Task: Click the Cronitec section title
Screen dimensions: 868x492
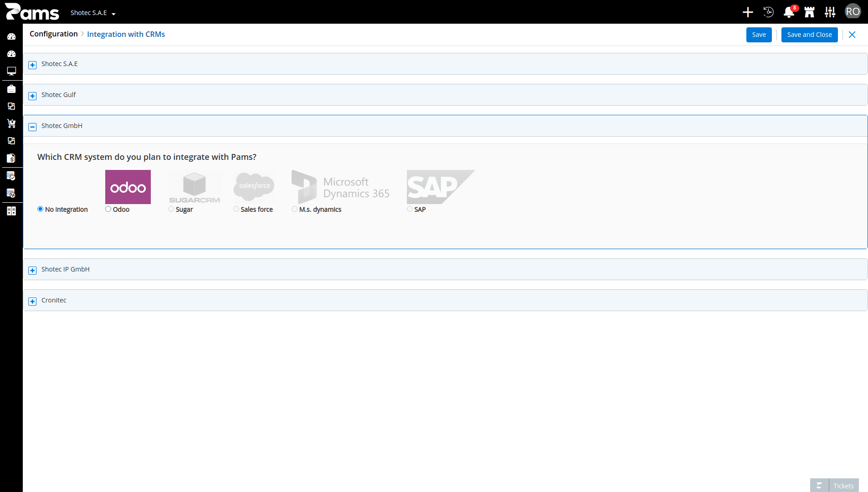Action: (x=54, y=300)
